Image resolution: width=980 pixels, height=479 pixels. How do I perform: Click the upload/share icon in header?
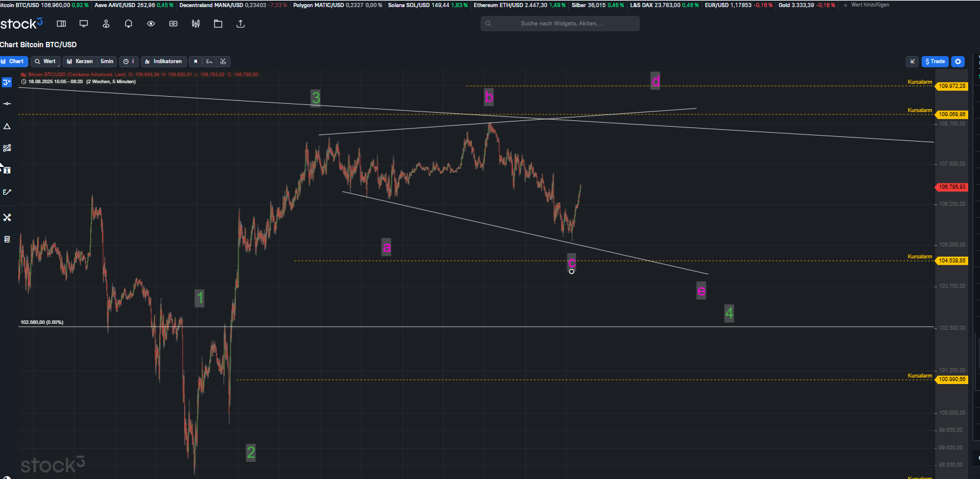(x=241, y=24)
